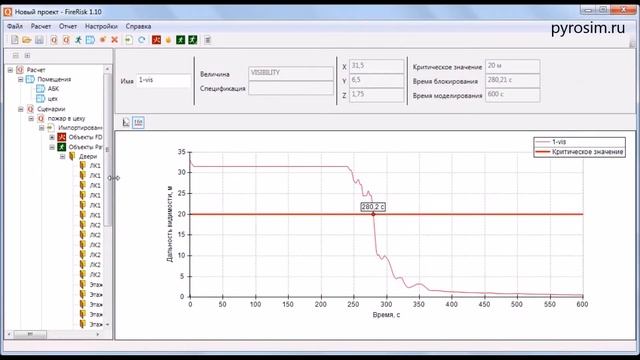Image resolution: width=640 pixels, height=360 pixels.
Task: Click the tree vertical scrollbar down arrow
Action: [x=108, y=324]
